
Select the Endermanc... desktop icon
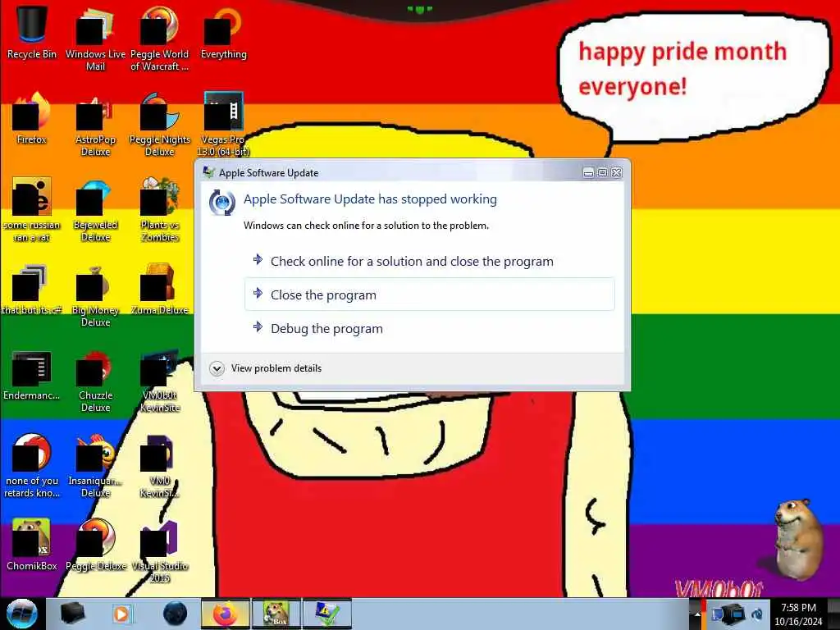[x=32, y=375]
